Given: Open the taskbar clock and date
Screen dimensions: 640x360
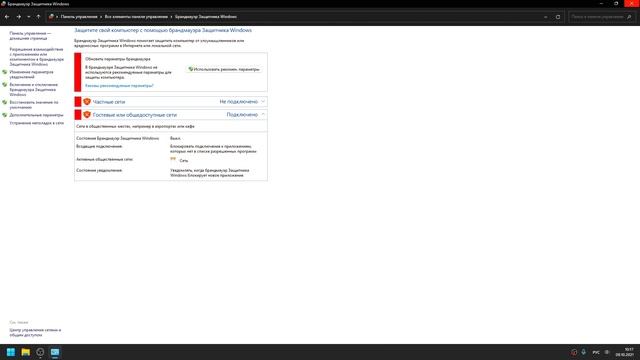Looking at the screenshot, I should (624, 352).
